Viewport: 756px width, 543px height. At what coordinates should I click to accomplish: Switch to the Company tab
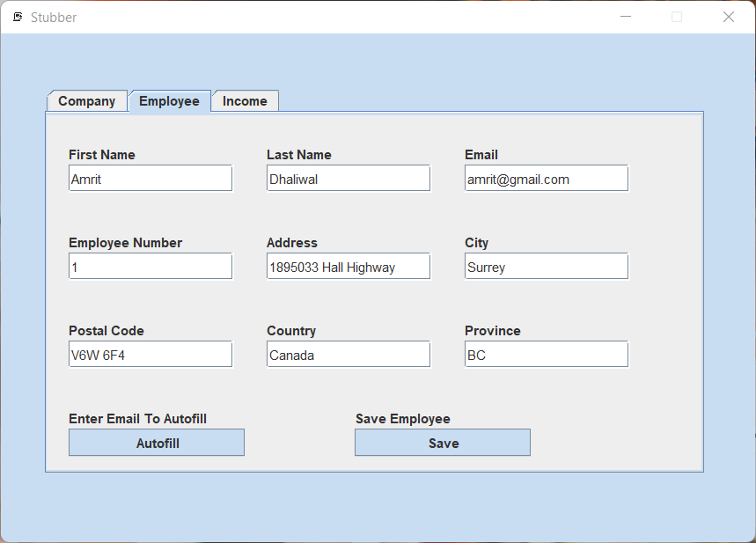point(87,101)
